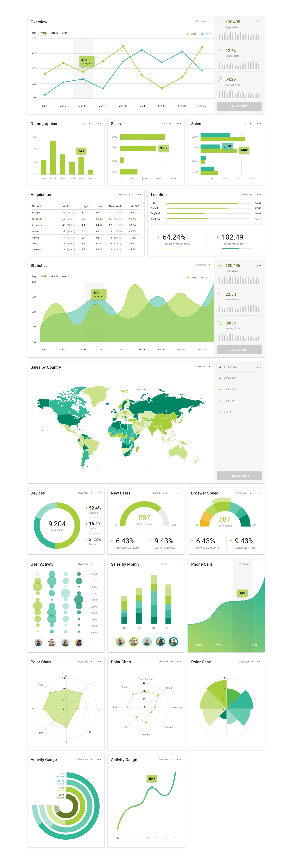Open the Age dropdown in Demographics
The width and height of the screenshot is (292, 868).
click(86, 124)
